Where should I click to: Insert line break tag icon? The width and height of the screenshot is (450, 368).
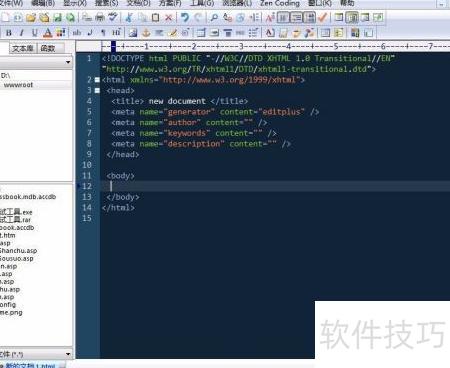90,33
